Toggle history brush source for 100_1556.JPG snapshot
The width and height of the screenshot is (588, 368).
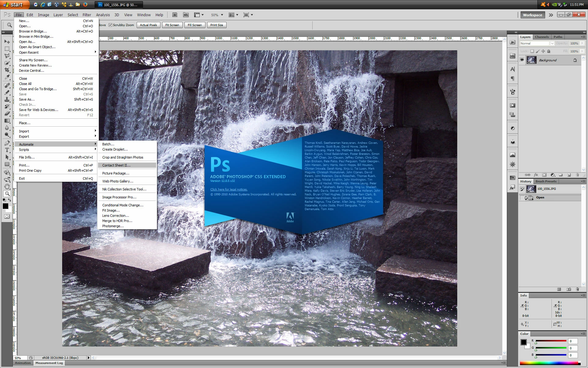click(x=522, y=189)
